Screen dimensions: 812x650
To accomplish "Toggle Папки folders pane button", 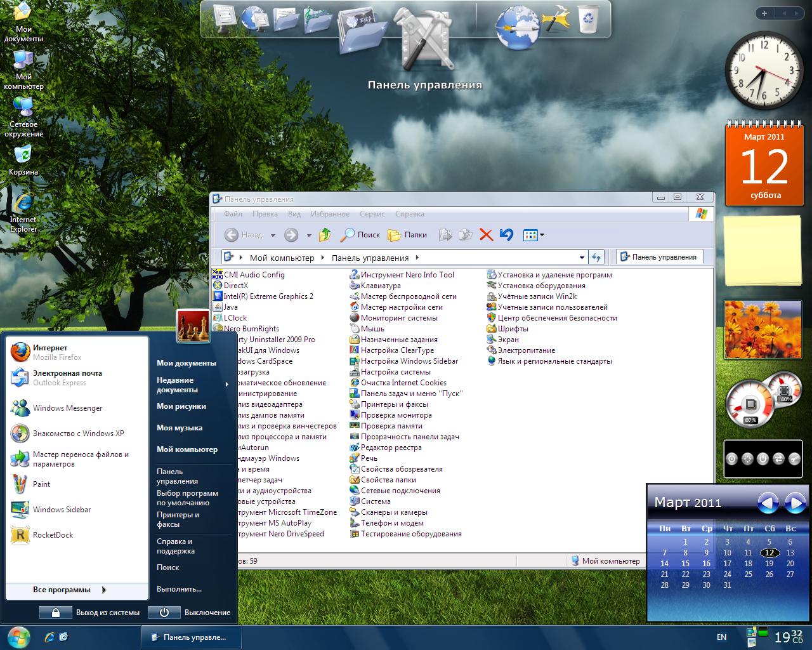I will click(x=407, y=235).
